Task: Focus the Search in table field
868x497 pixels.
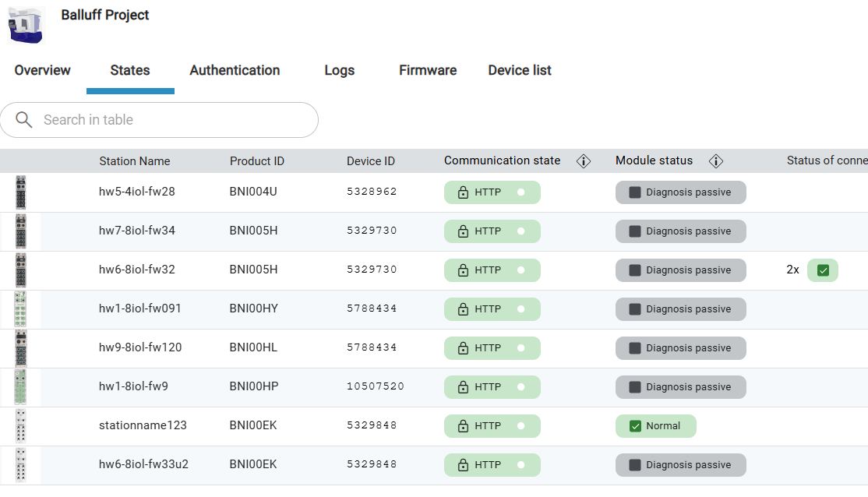Action: click(171, 120)
